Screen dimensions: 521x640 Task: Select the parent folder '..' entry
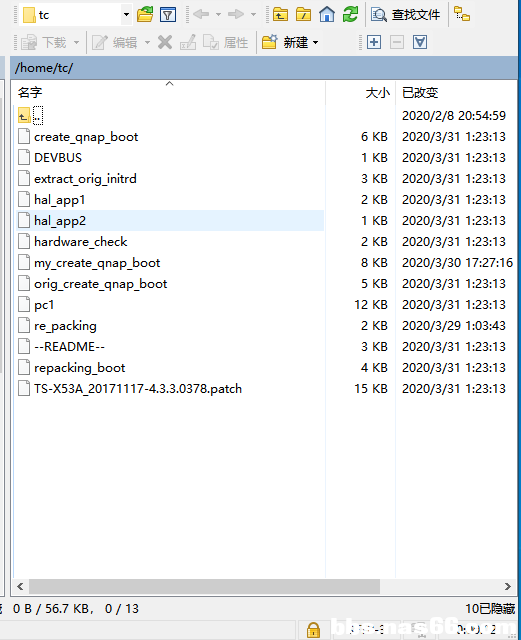(x=38, y=116)
